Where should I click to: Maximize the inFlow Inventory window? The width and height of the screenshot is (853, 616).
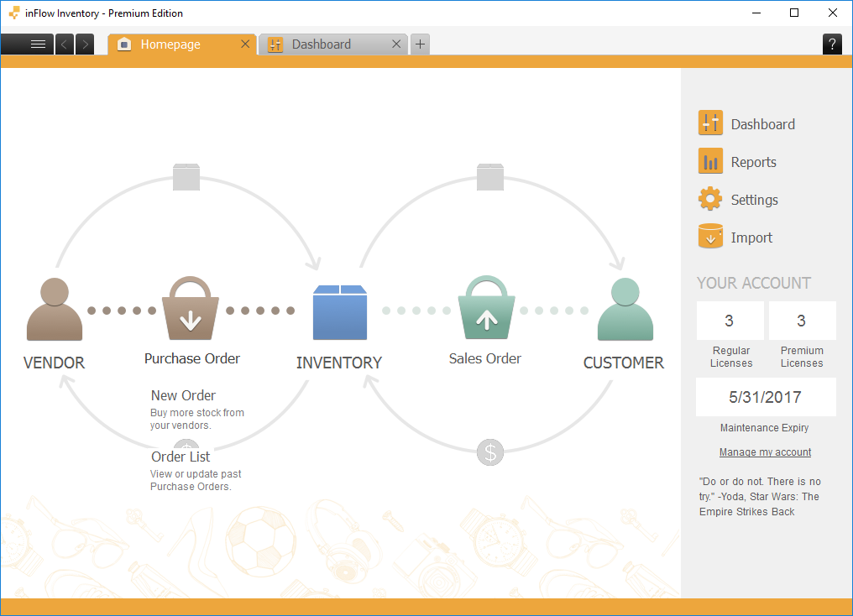coord(794,13)
